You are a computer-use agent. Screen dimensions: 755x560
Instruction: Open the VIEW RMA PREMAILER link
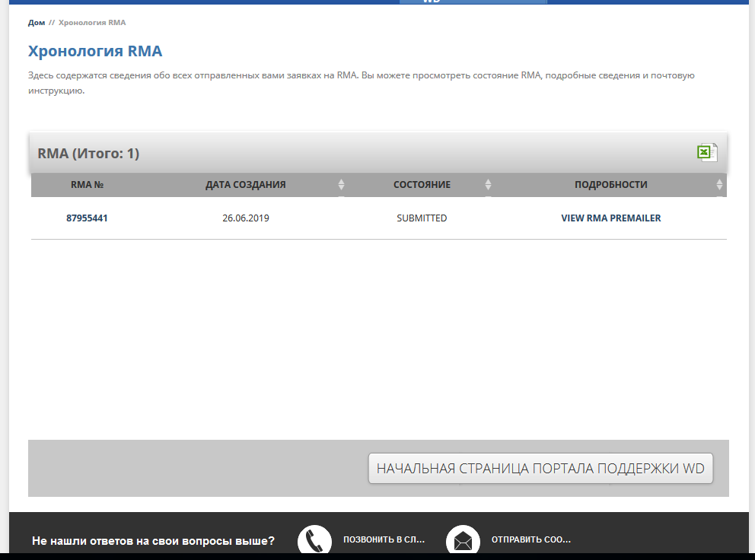tap(610, 218)
